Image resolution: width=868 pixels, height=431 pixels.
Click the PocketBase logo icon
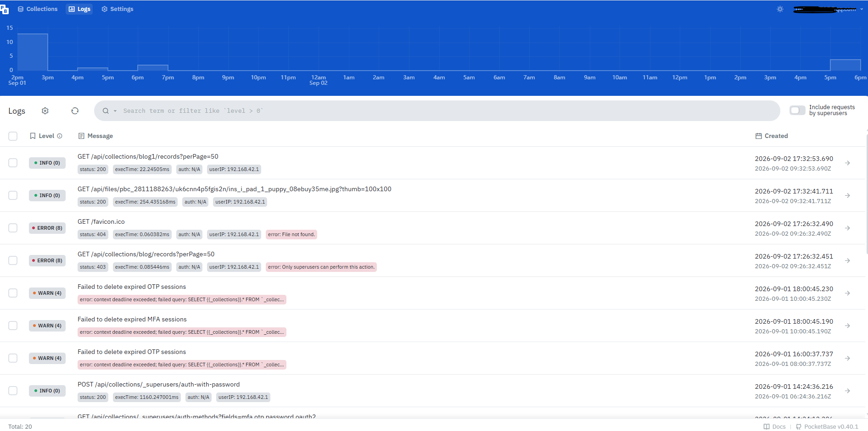click(x=4, y=9)
